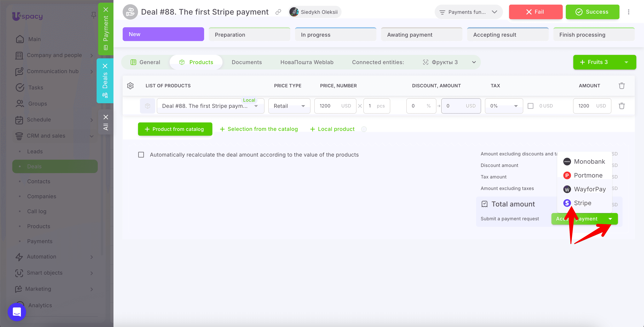Click the Marketing icon
The height and width of the screenshot is (327, 644).
click(19, 289)
